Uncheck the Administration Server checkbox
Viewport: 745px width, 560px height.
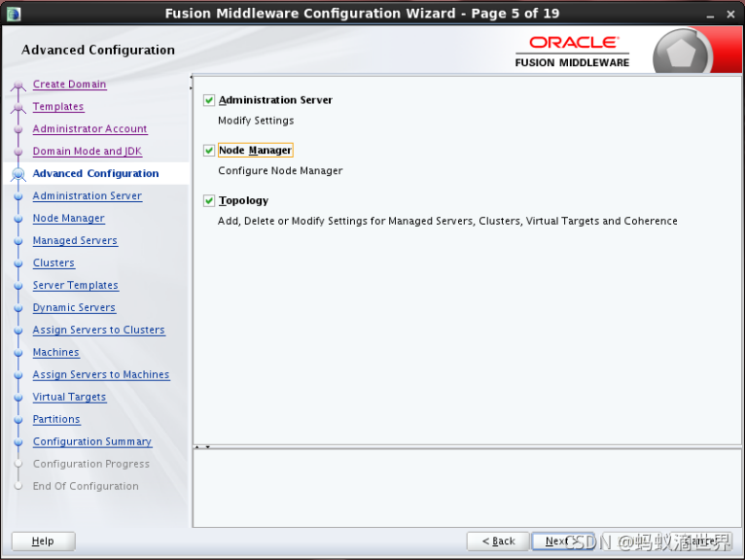208,100
